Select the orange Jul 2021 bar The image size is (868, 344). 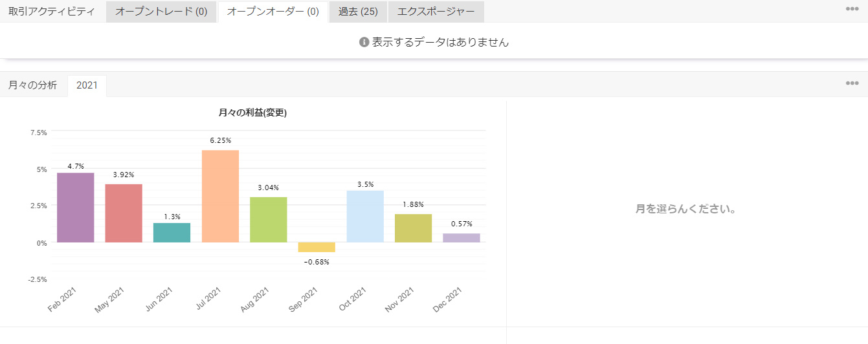(220, 196)
